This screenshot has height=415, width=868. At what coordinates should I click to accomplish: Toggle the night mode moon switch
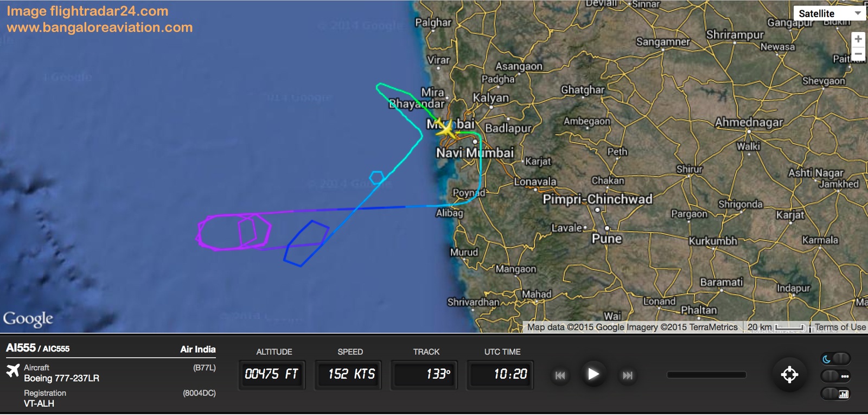tap(835, 359)
